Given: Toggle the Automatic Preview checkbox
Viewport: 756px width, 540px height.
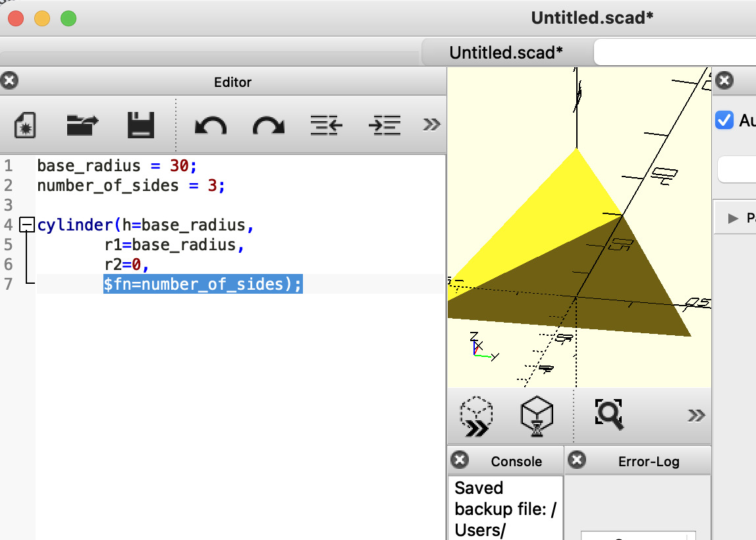Looking at the screenshot, I should tap(724, 120).
